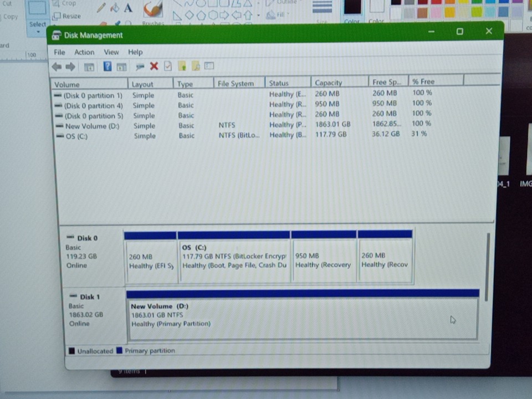532x399 pixels.
Task: Open the line Size selector in Paint
Action: click(321, 12)
